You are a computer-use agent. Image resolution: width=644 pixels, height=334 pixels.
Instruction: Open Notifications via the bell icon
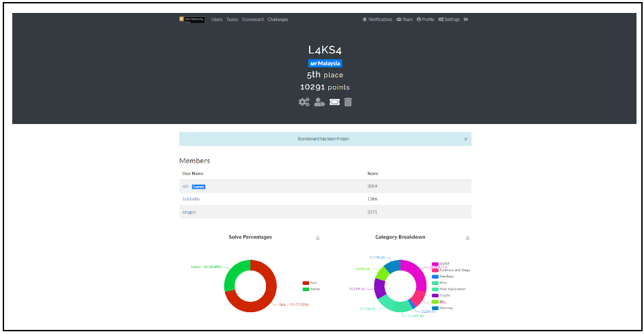tap(365, 20)
